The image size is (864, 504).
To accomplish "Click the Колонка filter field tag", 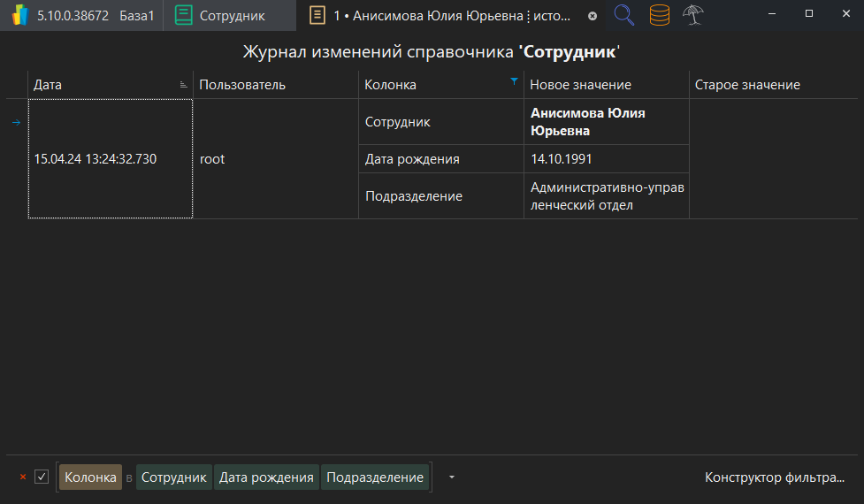I will [x=90, y=477].
